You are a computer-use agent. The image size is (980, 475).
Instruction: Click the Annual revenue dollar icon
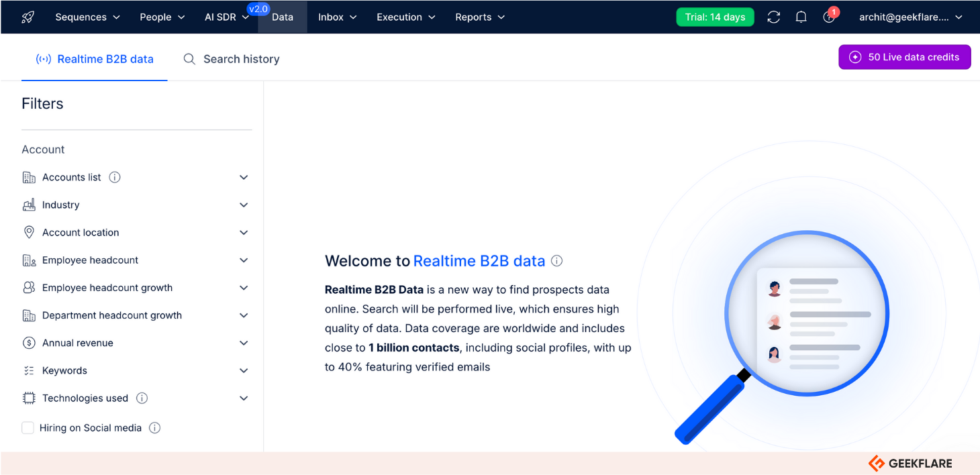click(29, 343)
